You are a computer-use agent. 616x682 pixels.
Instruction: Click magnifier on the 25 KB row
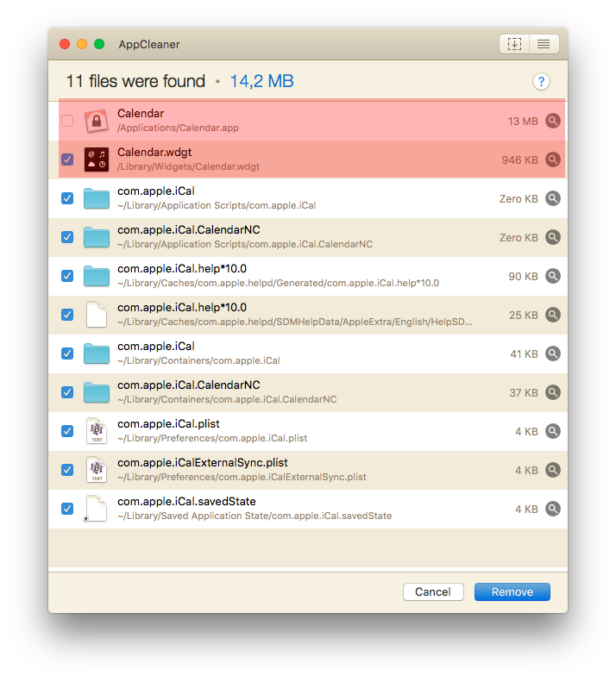(x=553, y=315)
